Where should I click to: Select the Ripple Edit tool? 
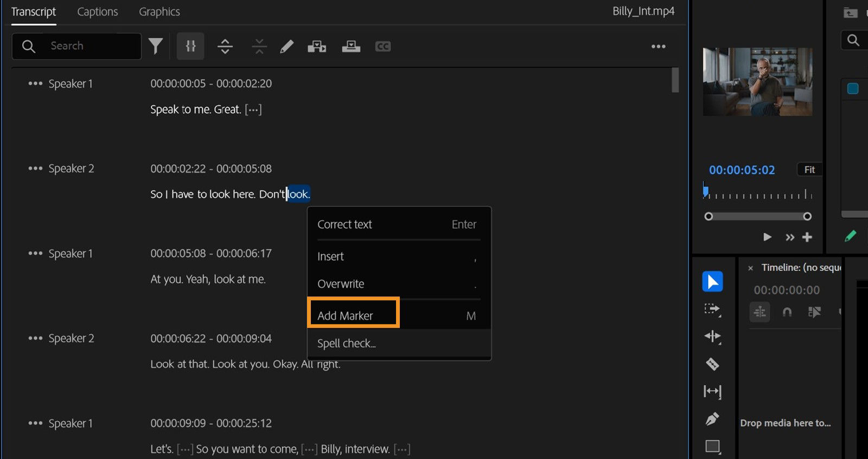(x=712, y=337)
